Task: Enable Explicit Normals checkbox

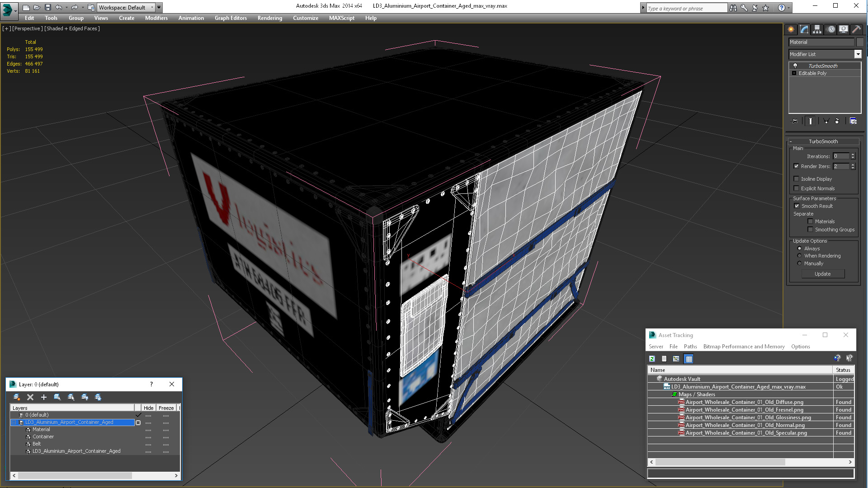Action: click(x=797, y=188)
